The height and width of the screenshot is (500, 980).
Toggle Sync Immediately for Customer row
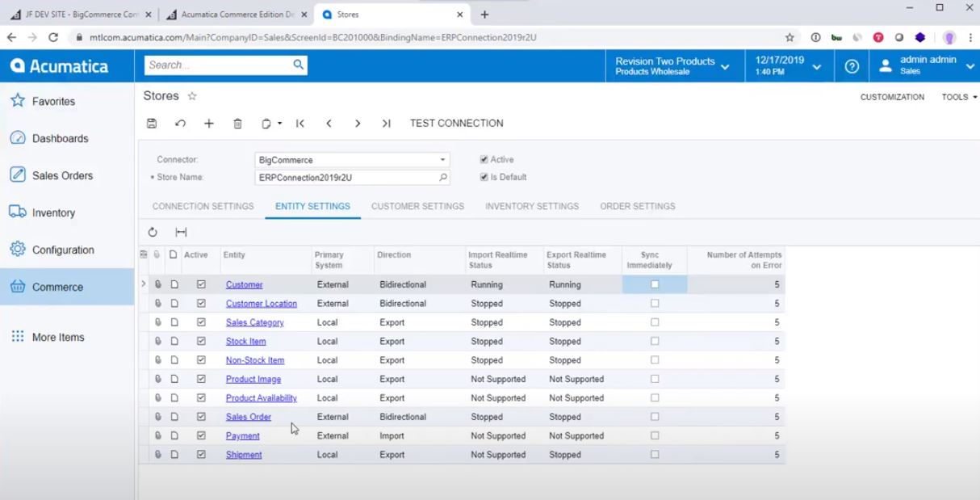click(655, 284)
